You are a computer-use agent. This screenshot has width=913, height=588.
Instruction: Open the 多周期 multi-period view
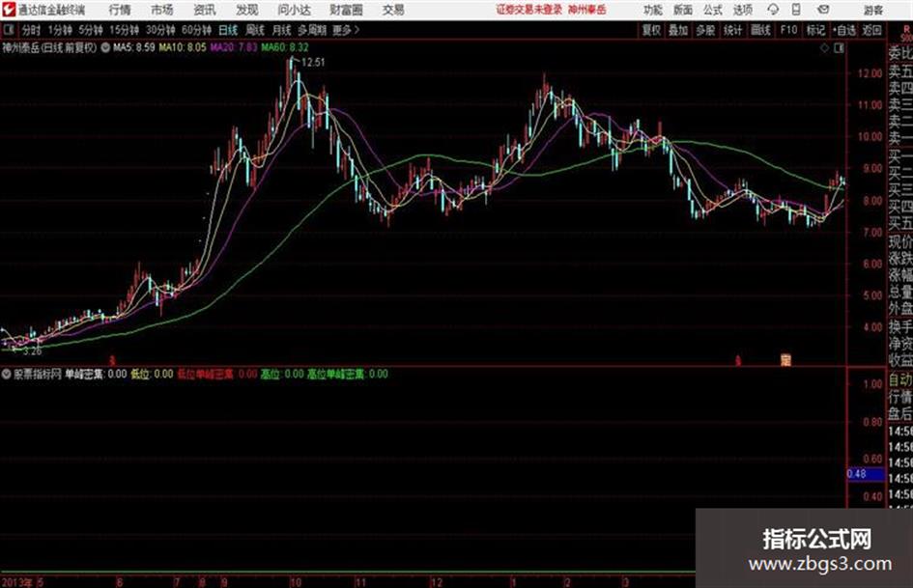click(x=312, y=30)
